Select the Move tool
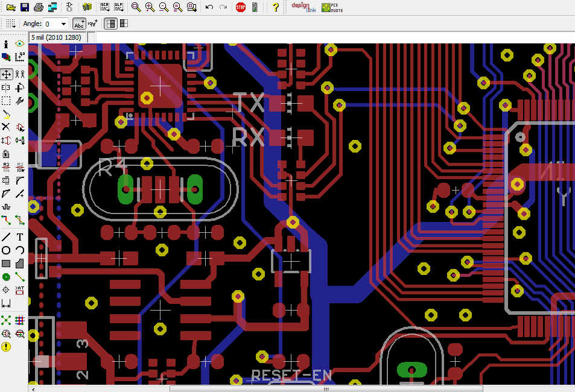The height and width of the screenshot is (392, 575). coord(6,74)
